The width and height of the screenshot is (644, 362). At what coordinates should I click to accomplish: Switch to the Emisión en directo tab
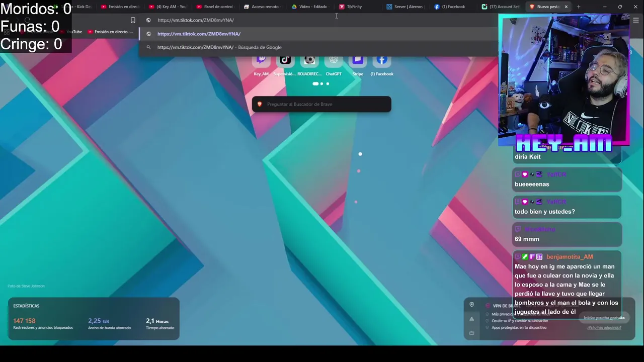click(120, 7)
